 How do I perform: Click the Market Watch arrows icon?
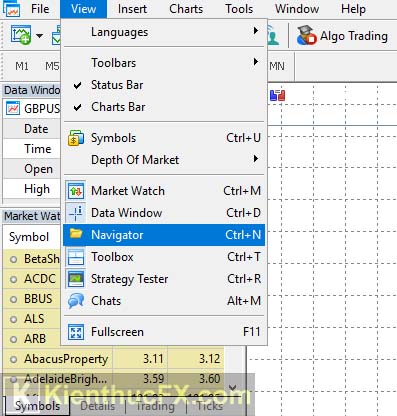click(x=76, y=191)
